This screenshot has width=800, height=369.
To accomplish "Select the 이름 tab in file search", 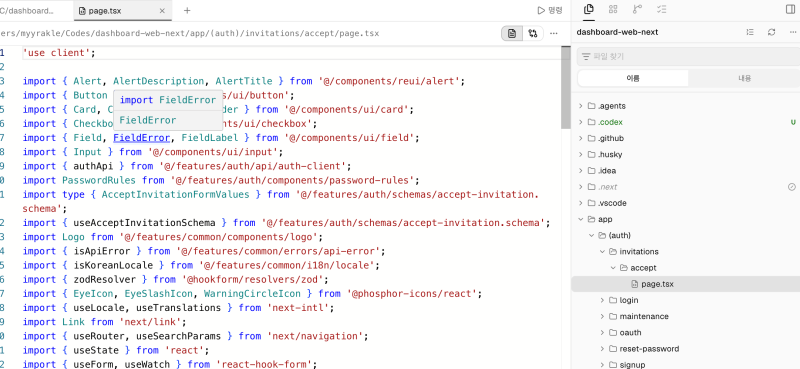I will point(633,79).
